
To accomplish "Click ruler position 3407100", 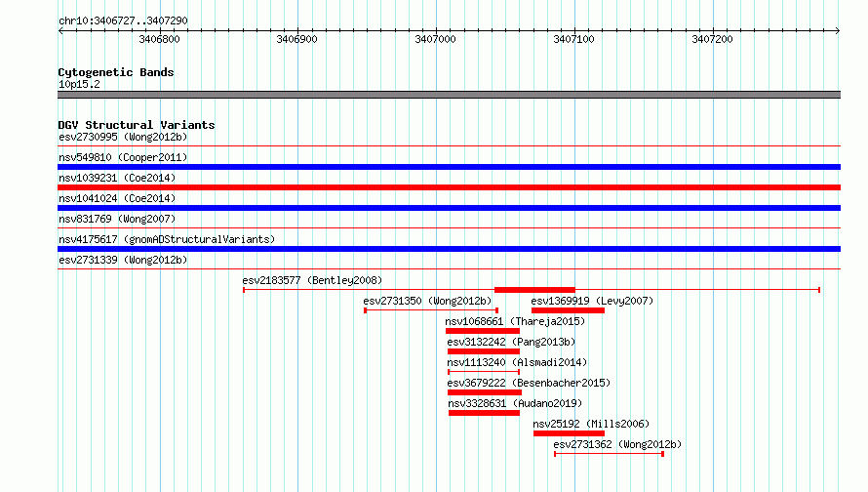I will 574,39.
